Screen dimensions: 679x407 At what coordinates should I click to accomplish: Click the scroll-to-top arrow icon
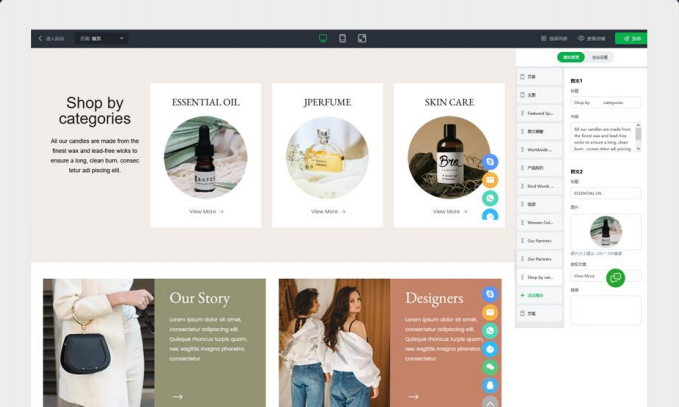[490, 402]
